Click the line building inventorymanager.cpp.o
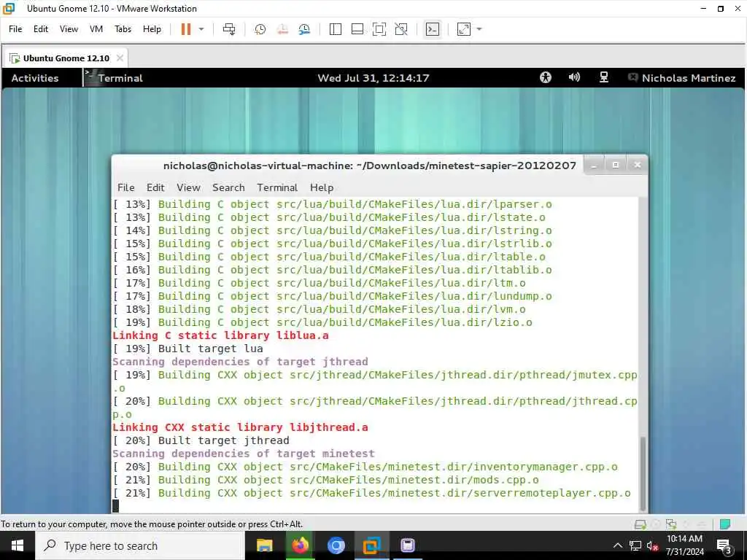The height and width of the screenshot is (560, 747). click(x=365, y=467)
